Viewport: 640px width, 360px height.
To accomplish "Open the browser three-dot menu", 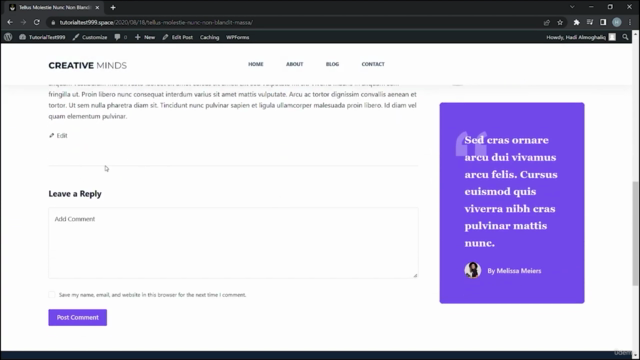I will [x=630, y=22].
